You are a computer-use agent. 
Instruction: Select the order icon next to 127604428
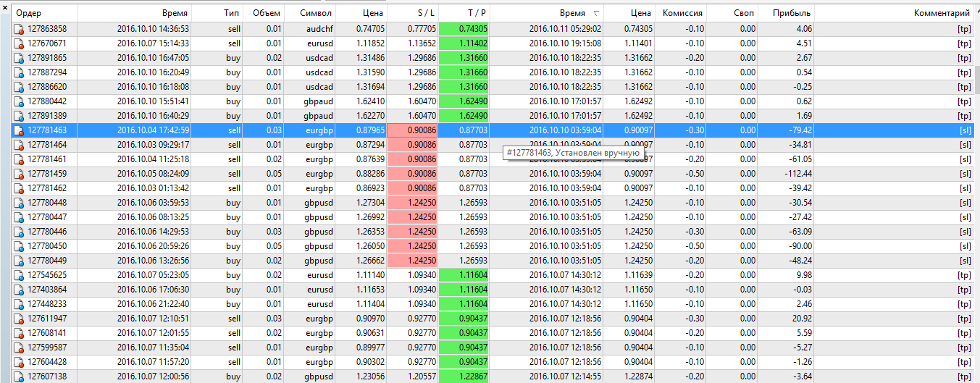(20, 362)
